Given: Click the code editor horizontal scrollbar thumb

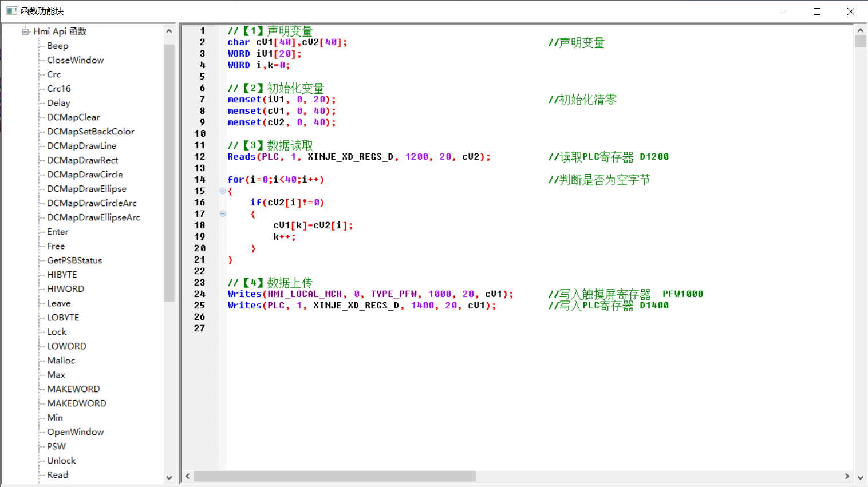Looking at the screenshot, I should (334, 476).
